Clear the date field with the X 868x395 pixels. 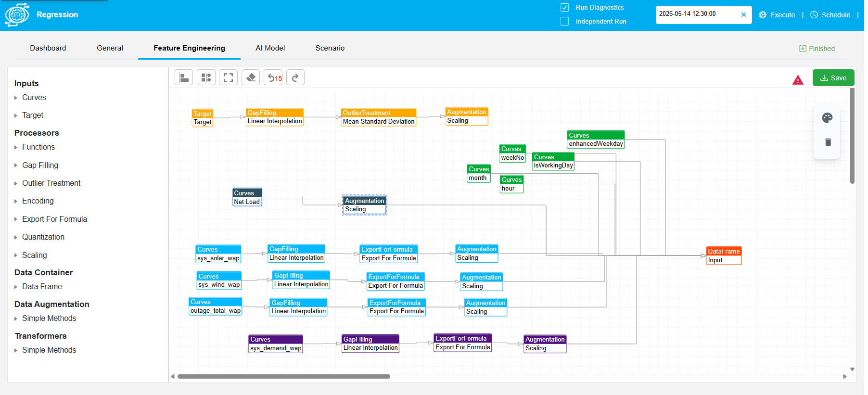(743, 14)
